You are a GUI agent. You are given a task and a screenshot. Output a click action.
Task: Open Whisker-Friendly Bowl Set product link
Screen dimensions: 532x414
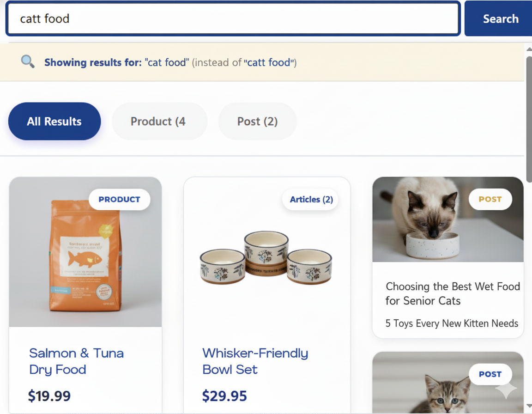[x=255, y=361]
